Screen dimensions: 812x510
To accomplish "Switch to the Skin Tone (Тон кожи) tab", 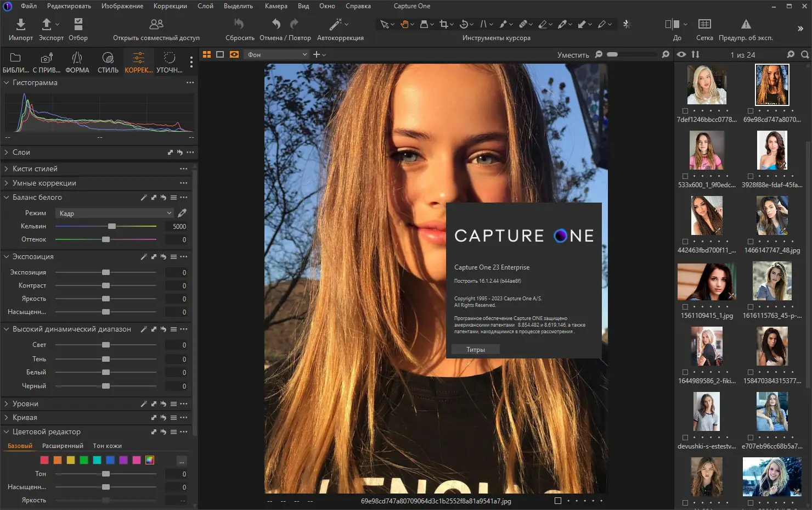I will 107,446.
